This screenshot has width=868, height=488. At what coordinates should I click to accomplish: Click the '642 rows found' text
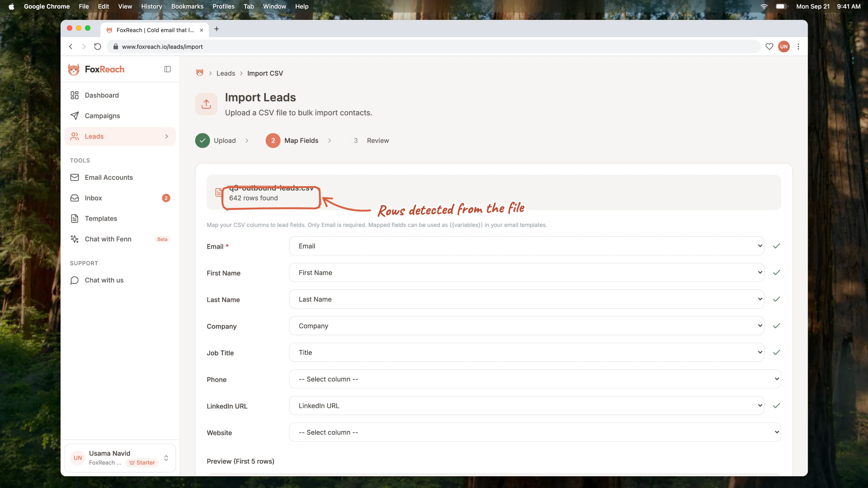(x=253, y=198)
